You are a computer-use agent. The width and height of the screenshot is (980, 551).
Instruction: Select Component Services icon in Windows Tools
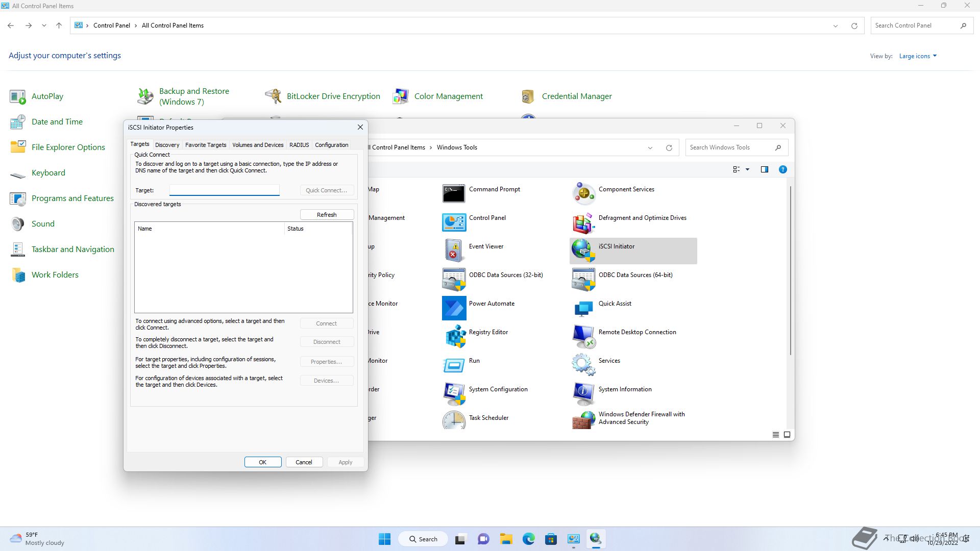coord(583,193)
